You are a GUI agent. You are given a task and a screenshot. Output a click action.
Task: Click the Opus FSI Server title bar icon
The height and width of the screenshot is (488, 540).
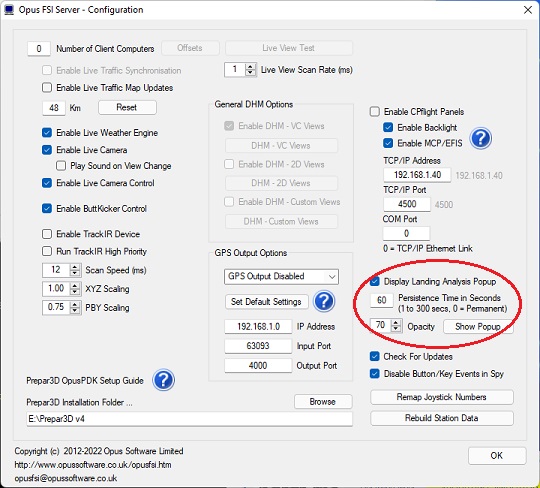(9, 9)
